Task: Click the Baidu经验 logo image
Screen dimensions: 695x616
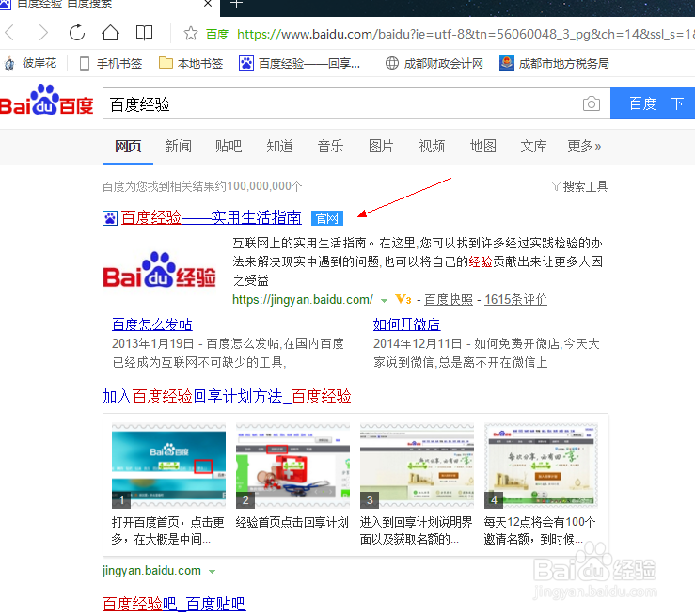Action: 160,270
